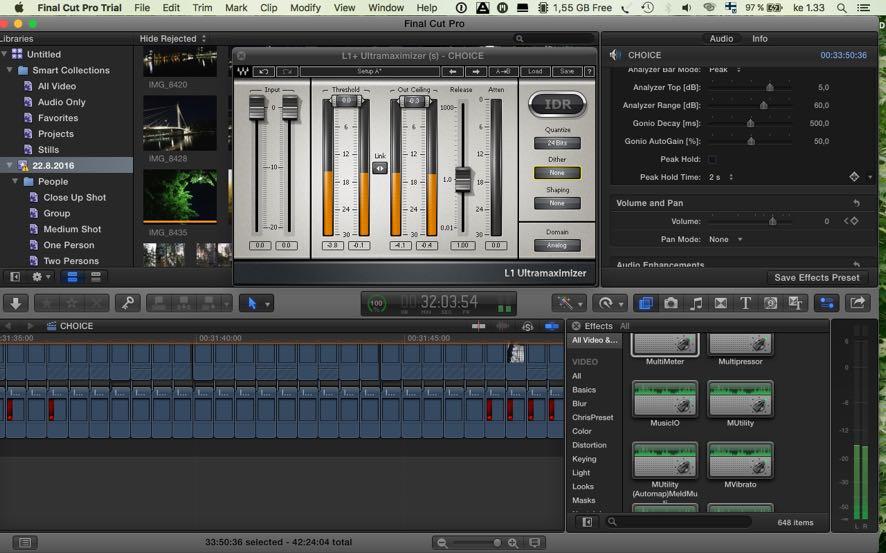This screenshot has height=553, width=886.
Task: Click the Shaping None button
Action: tap(557, 203)
